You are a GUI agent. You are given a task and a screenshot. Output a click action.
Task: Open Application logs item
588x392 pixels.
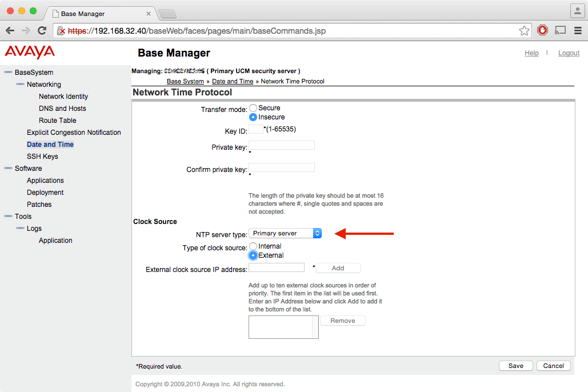pyautogui.click(x=55, y=241)
